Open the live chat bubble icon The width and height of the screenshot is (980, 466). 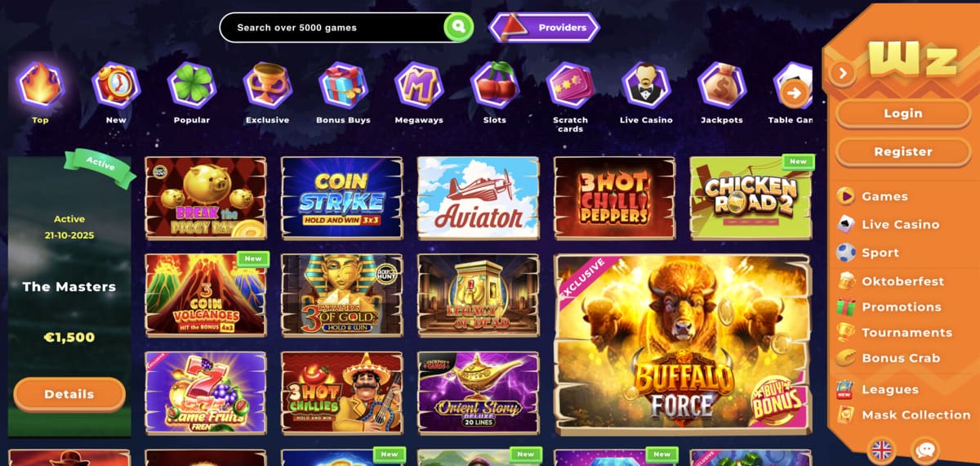(x=925, y=450)
